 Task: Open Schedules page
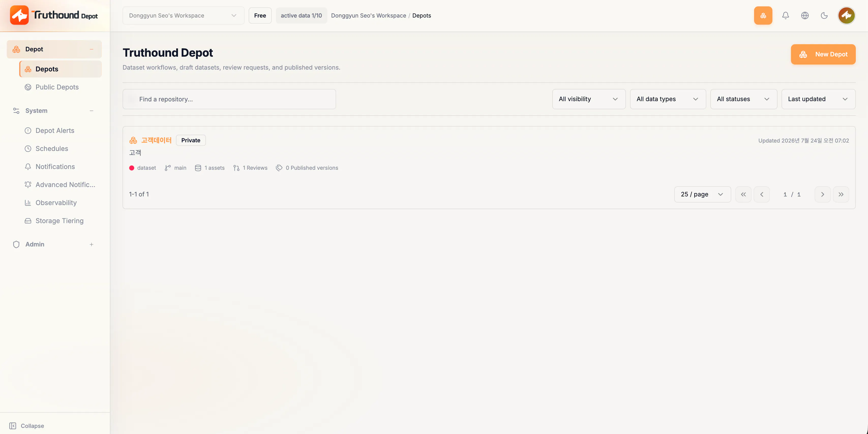(61, 149)
